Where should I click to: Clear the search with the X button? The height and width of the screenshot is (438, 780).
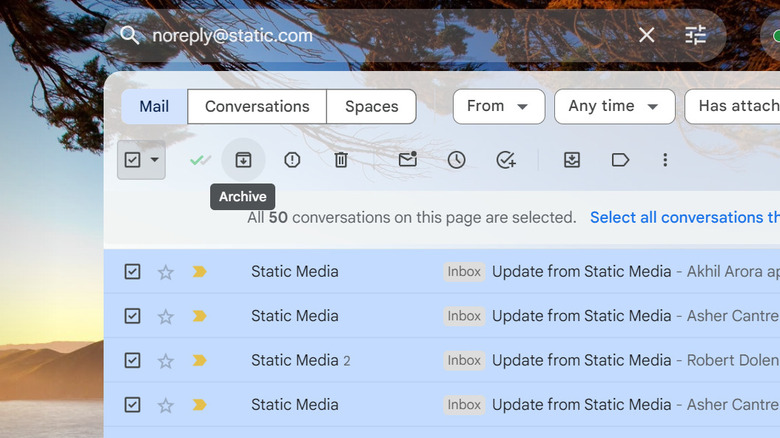647,35
